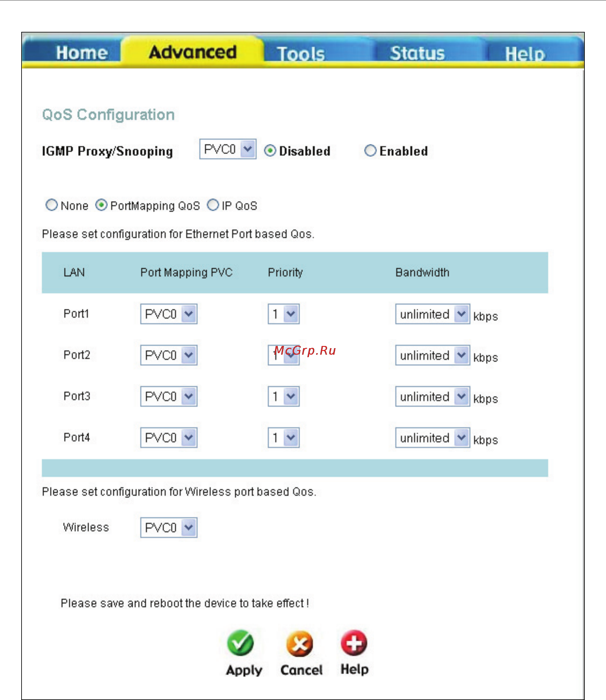Open Port3 Bandwidth unlimited dropdown
Image resolution: width=606 pixels, height=700 pixels.
pyautogui.click(x=433, y=396)
